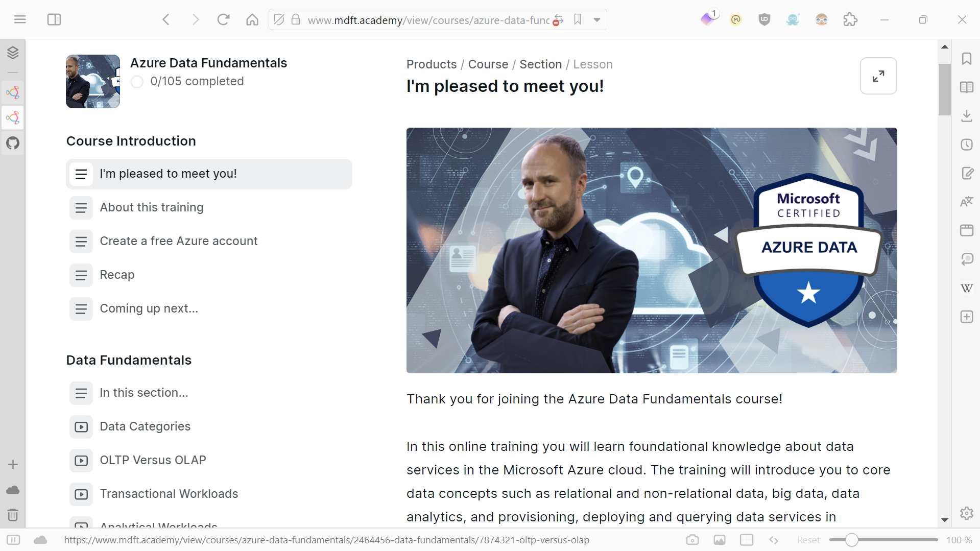Open the hamburger application menu
The height and width of the screenshot is (551, 980).
[x=20, y=19]
